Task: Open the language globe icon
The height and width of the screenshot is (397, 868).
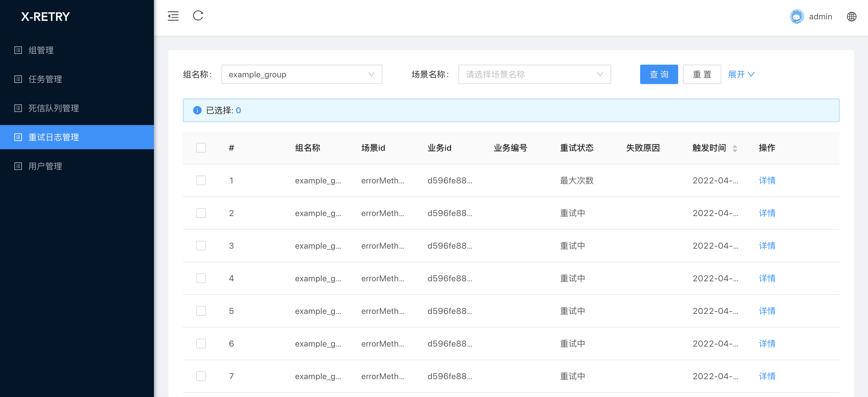Action: point(851,17)
